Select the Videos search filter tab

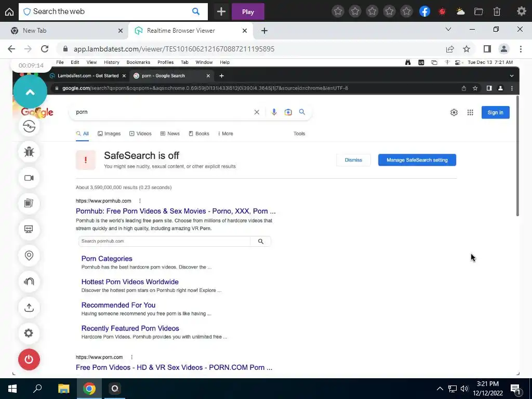140,134
